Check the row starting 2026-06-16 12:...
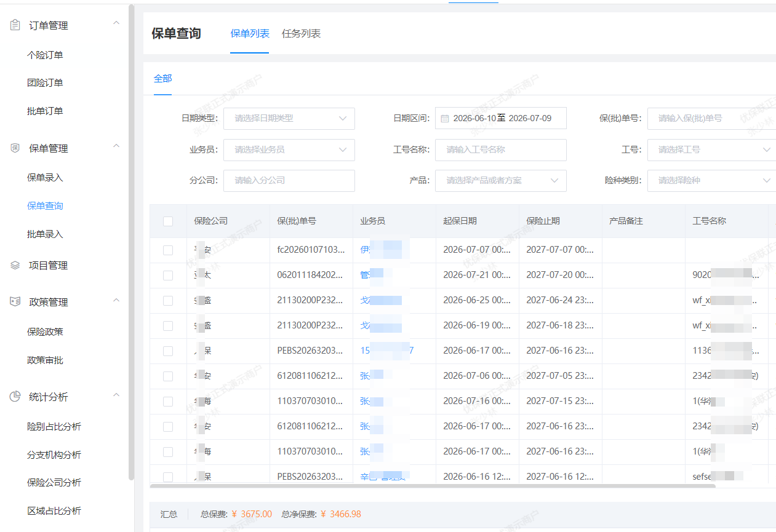The height and width of the screenshot is (532, 776). [x=168, y=477]
